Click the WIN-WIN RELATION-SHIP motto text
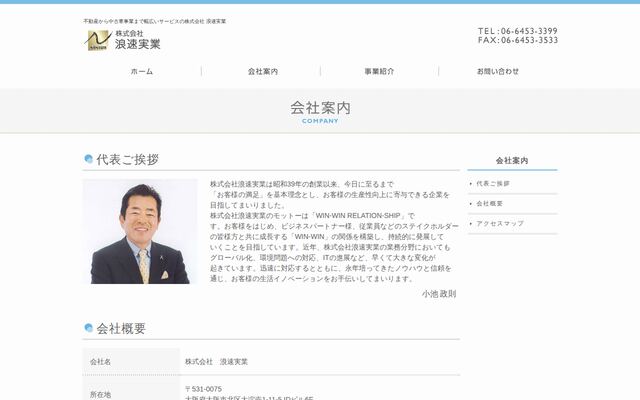 [x=358, y=216]
